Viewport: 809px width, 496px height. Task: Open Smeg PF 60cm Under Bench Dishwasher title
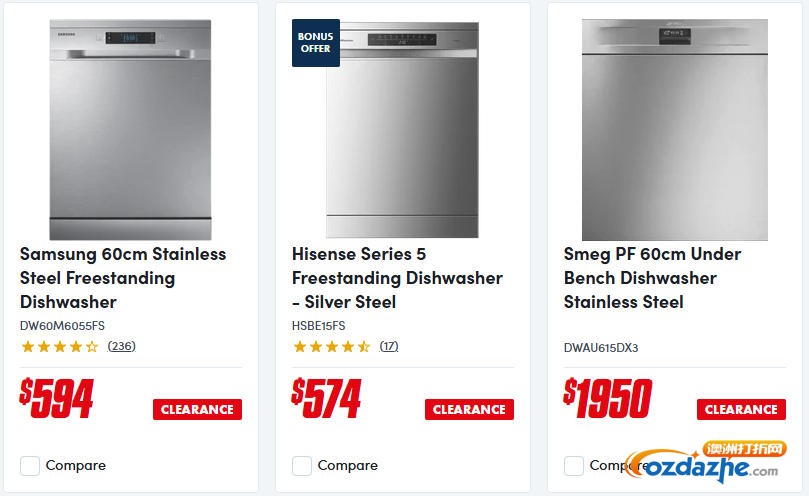[652, 278]
